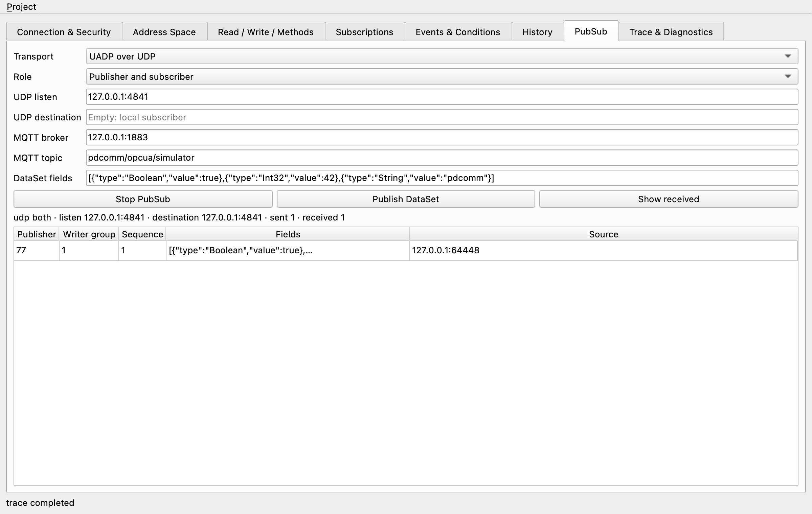The width and height of the screenshot is (812, 514).
Task: Sort by Fields column header
Action: click(288, 234)
